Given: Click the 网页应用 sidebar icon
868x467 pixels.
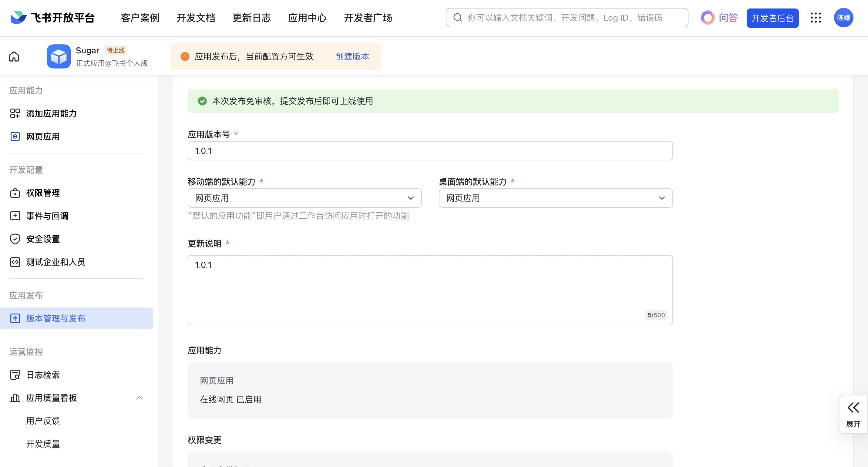Looking at the screenshot, I should (15, 136).
